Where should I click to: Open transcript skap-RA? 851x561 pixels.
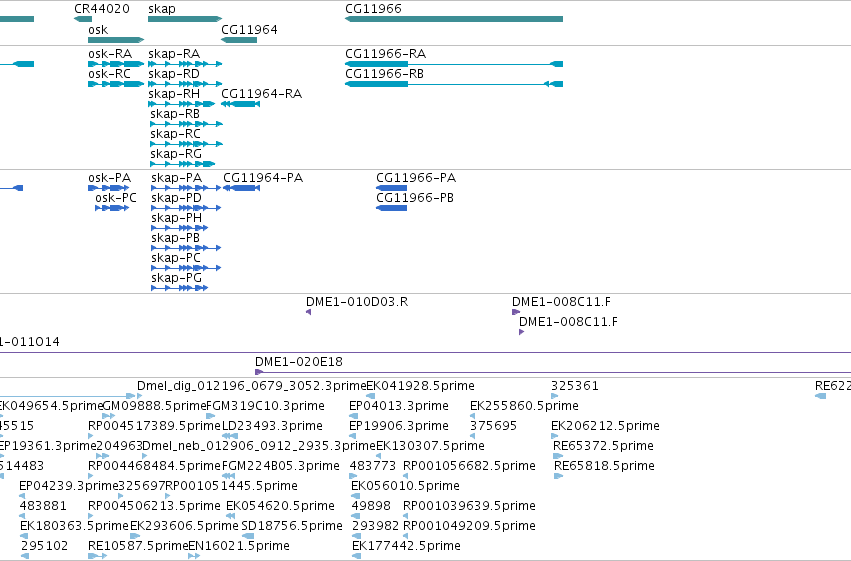[185, 64]
